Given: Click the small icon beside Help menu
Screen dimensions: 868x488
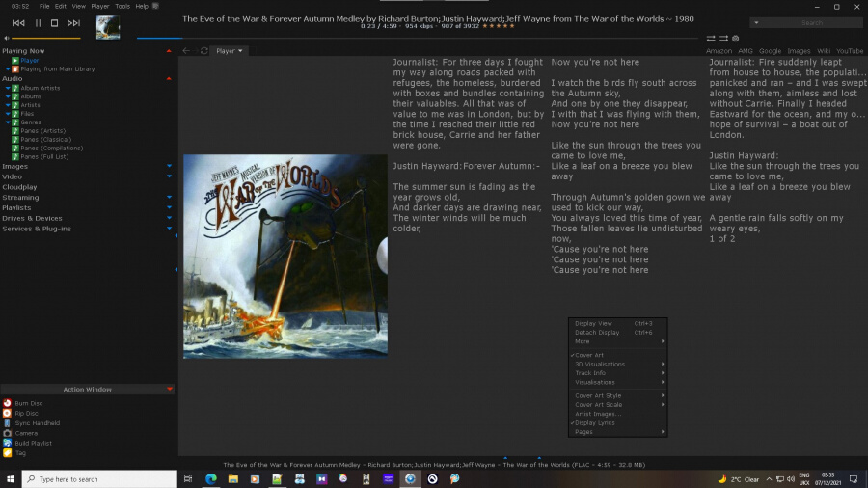Looking at the screenshot, I should (x=155, y=6).
